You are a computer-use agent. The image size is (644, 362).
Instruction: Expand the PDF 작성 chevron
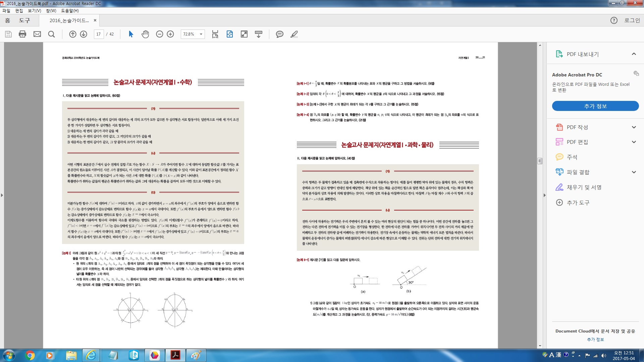pyautogui.click(x=634, y=127)
